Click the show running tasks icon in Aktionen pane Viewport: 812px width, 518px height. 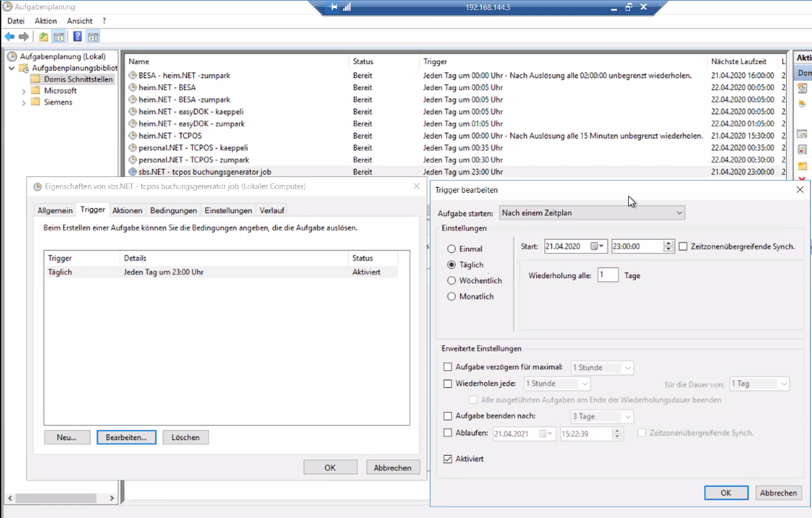[x=802, y=134]
